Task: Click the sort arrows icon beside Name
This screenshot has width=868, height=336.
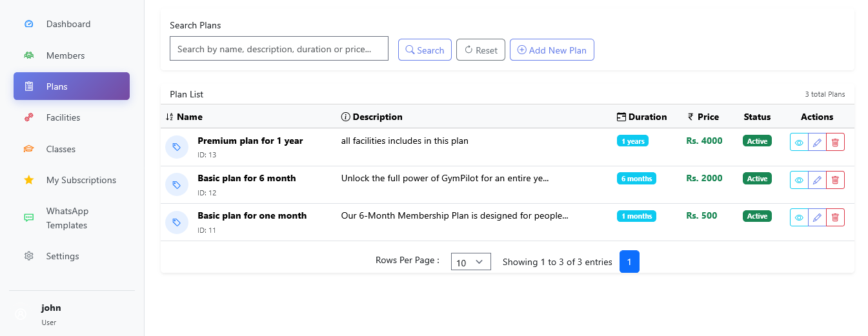Action: click(x=170, y=117)
